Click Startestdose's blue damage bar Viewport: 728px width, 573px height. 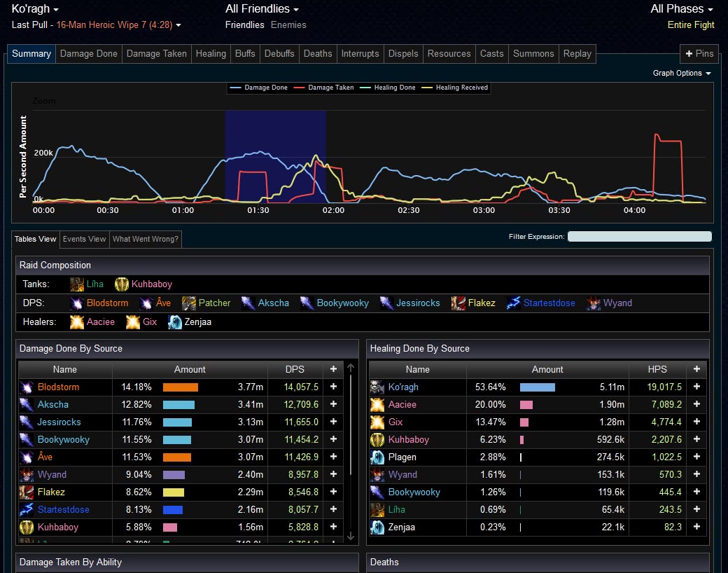click(173, 510)
